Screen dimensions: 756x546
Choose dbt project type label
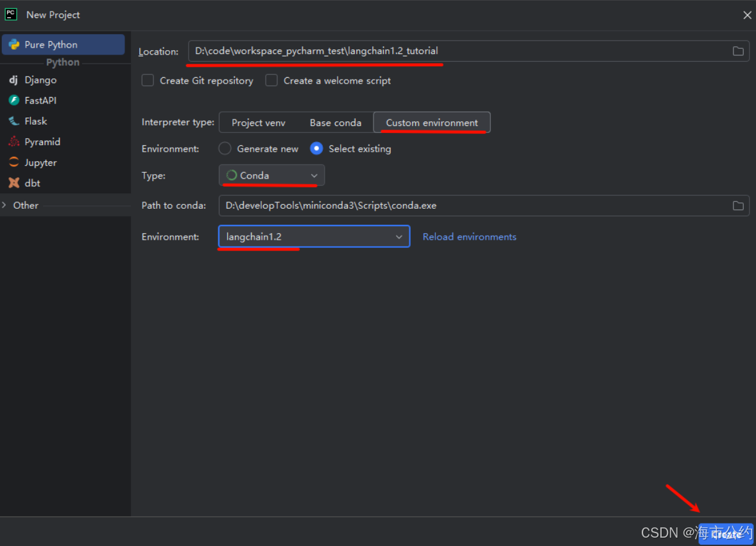pyautogui.click(x=32, y=183)
